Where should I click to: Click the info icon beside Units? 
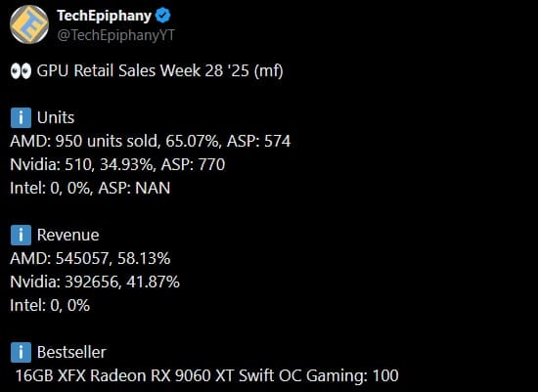21,117
